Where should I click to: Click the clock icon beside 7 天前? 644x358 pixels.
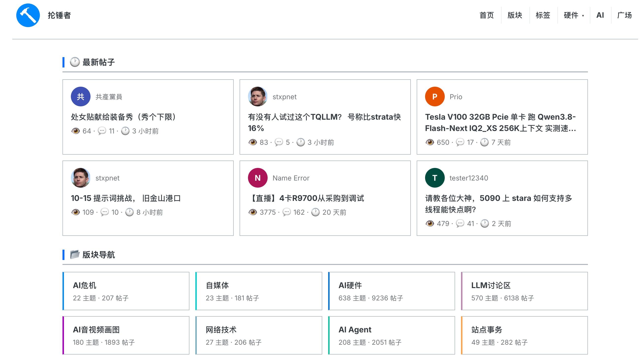485,142
